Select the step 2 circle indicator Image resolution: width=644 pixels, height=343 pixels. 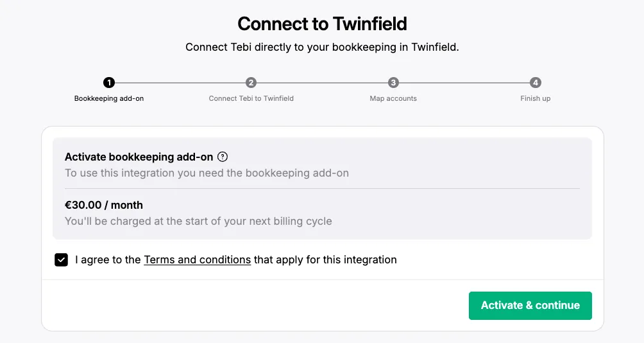[251, 82]
